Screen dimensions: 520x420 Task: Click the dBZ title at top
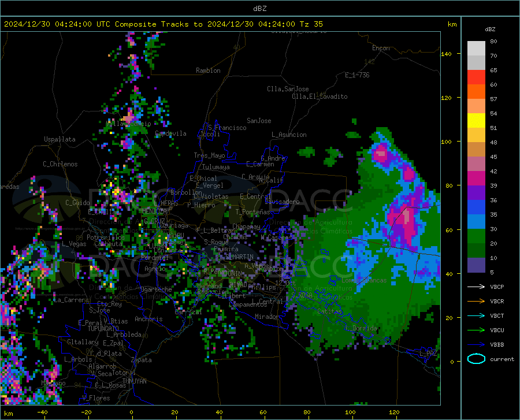259,9
